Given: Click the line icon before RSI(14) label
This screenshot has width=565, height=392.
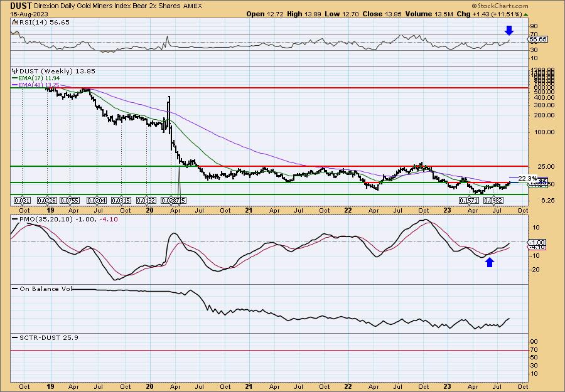Looking at the screenshot, I should click(15, 22).
